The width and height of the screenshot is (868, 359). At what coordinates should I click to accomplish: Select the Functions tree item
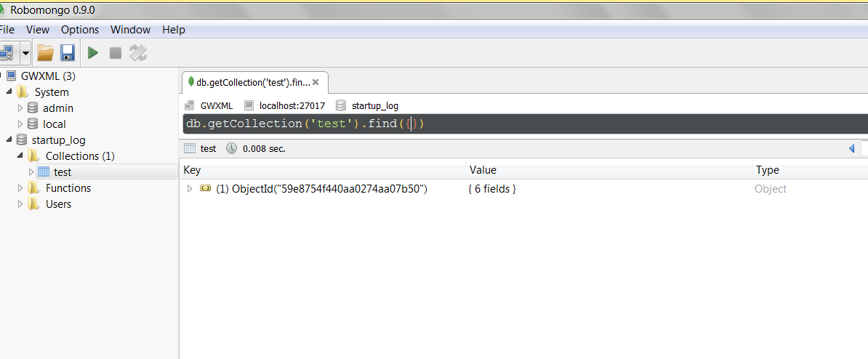click(68, 188)
